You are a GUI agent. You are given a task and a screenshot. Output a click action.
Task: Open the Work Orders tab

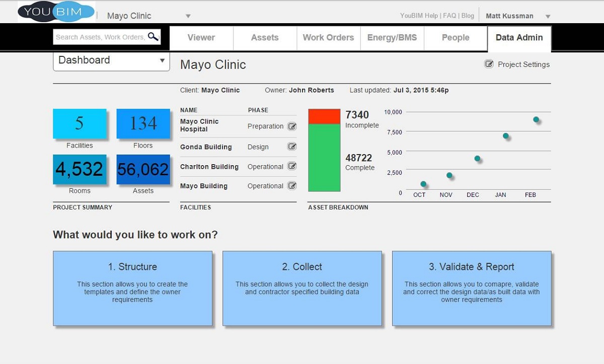click(328, 38)
